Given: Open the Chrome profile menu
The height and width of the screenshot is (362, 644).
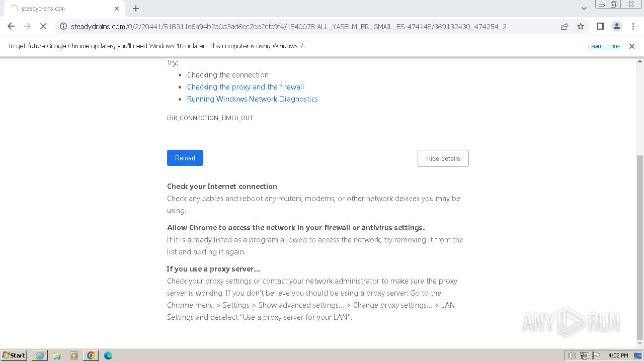Looking at the screenshot, I should [616, 26].
